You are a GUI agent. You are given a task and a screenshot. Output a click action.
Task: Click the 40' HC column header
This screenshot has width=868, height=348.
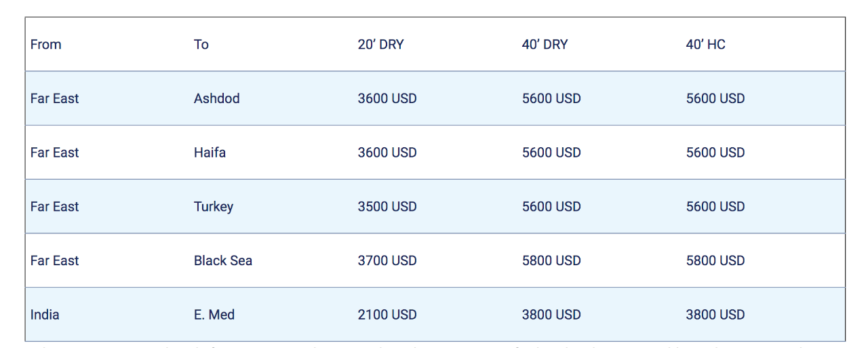(705, 45)
